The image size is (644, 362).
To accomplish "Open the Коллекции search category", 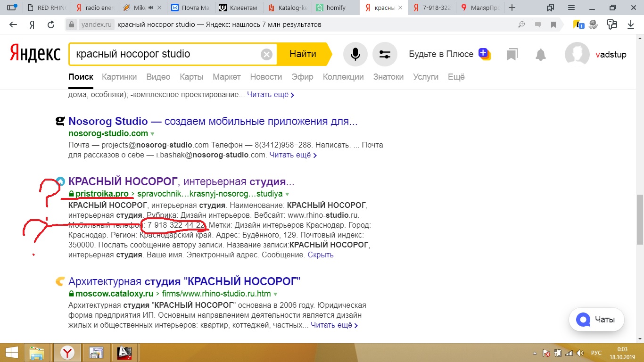I will coord(343,77).
